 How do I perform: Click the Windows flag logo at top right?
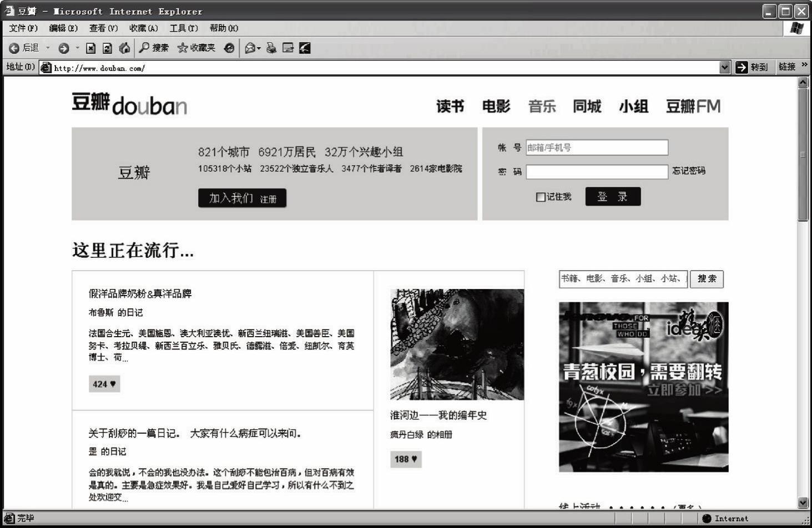click(x=797, y=28)
